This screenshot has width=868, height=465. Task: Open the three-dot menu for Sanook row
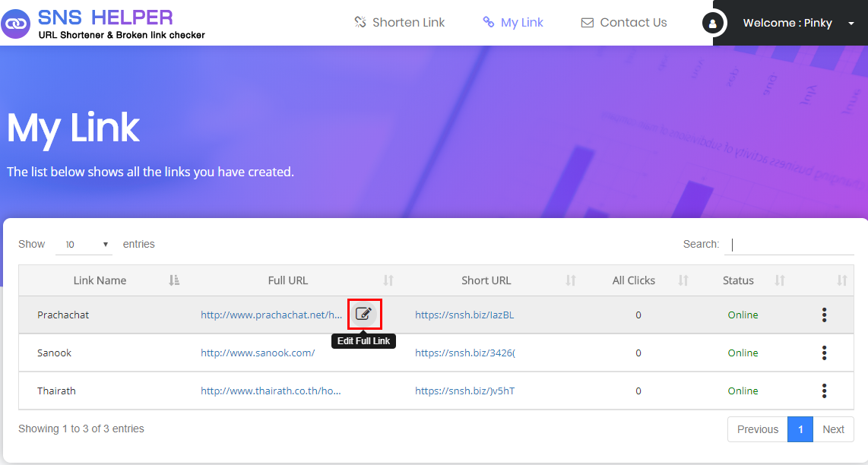click(824, 353)
